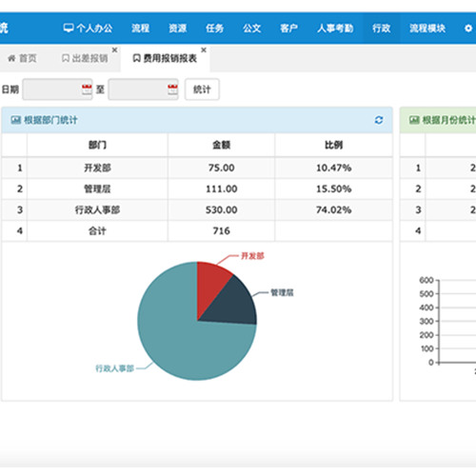
Task: Open the settings gear in top navigation
Action: 468,29
